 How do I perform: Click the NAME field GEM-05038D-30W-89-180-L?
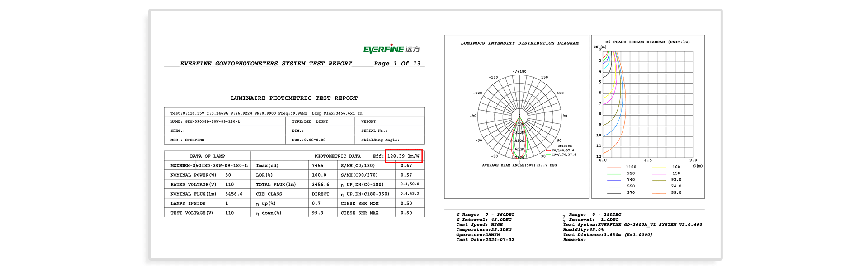[212, 121]
